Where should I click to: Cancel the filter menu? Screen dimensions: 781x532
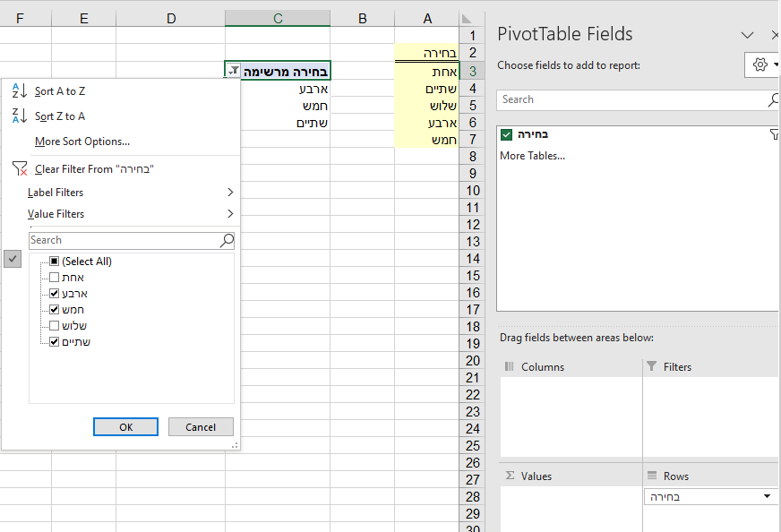201,427
